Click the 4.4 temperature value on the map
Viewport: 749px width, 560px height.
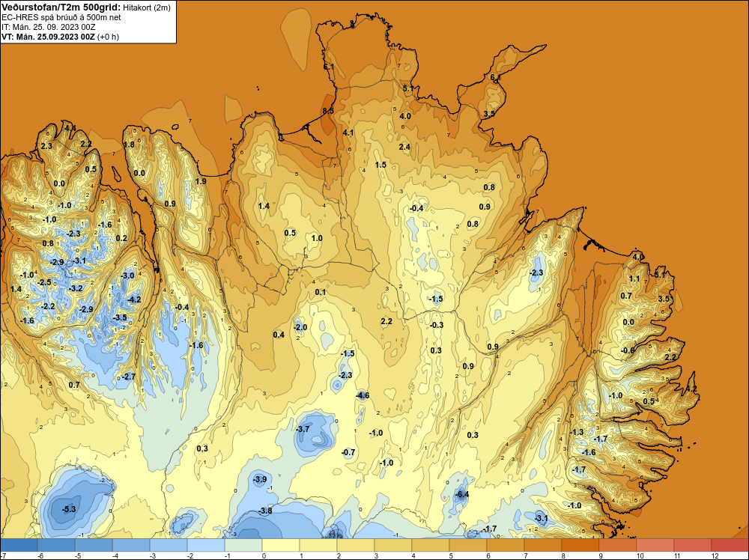click(70, 127)
